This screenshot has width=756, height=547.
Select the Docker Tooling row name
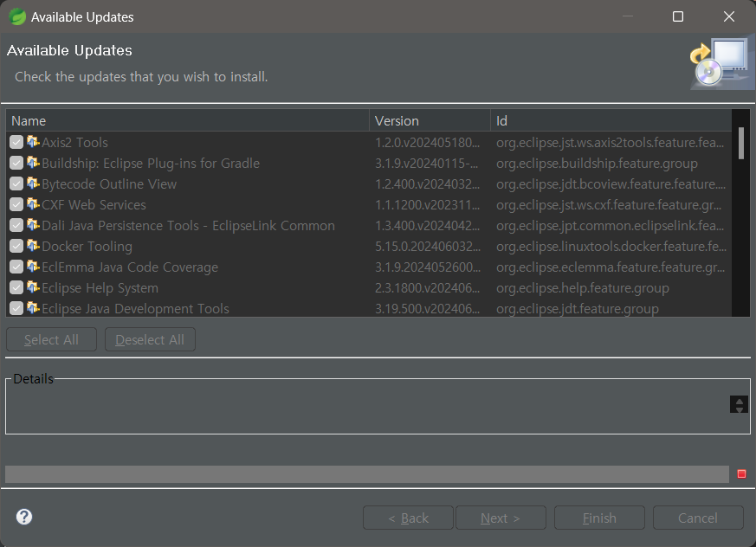point(87,247)
